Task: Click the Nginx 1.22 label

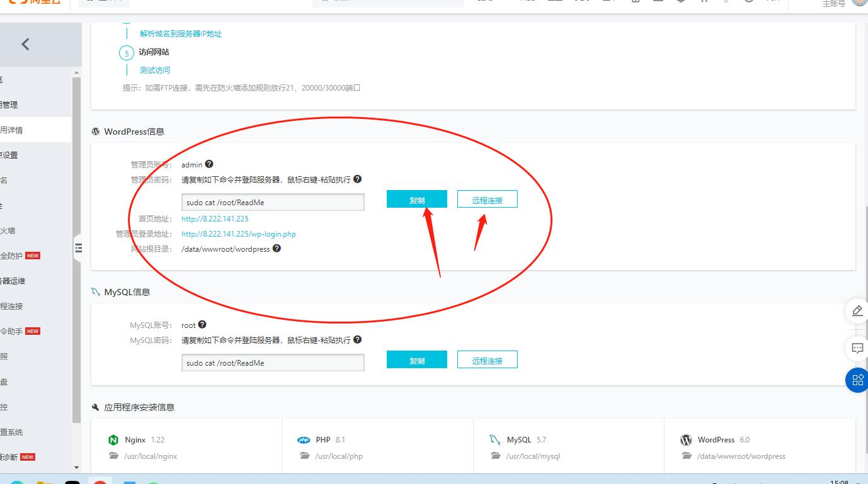Action: point(145,440)
